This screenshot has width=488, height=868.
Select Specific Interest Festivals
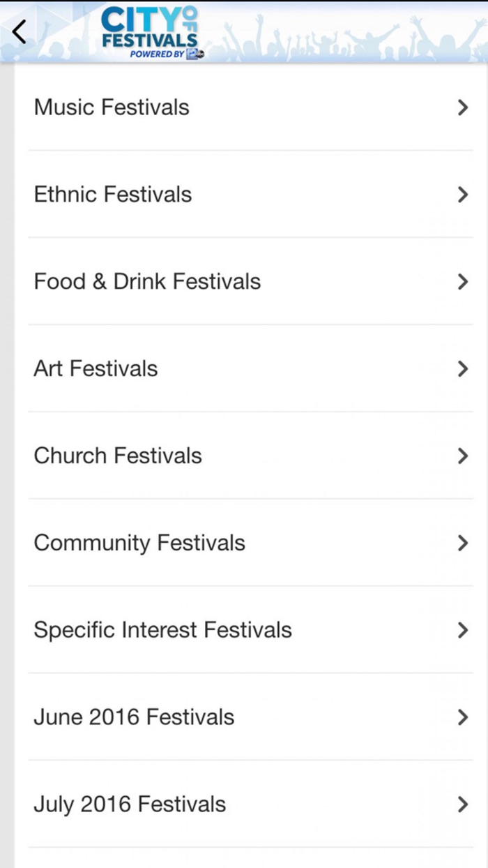coord(162,630)
